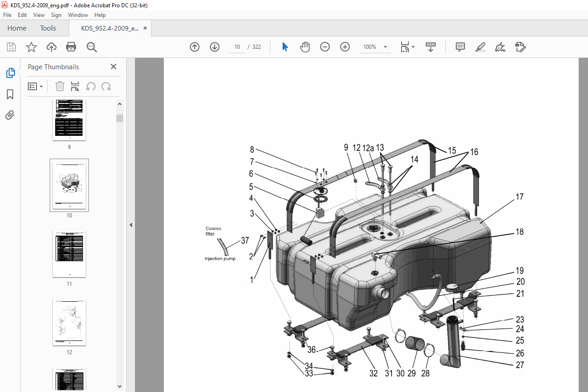Upload the file to cloud storage
This screenshot has width=588, height=392.
[x=52, y=47]
